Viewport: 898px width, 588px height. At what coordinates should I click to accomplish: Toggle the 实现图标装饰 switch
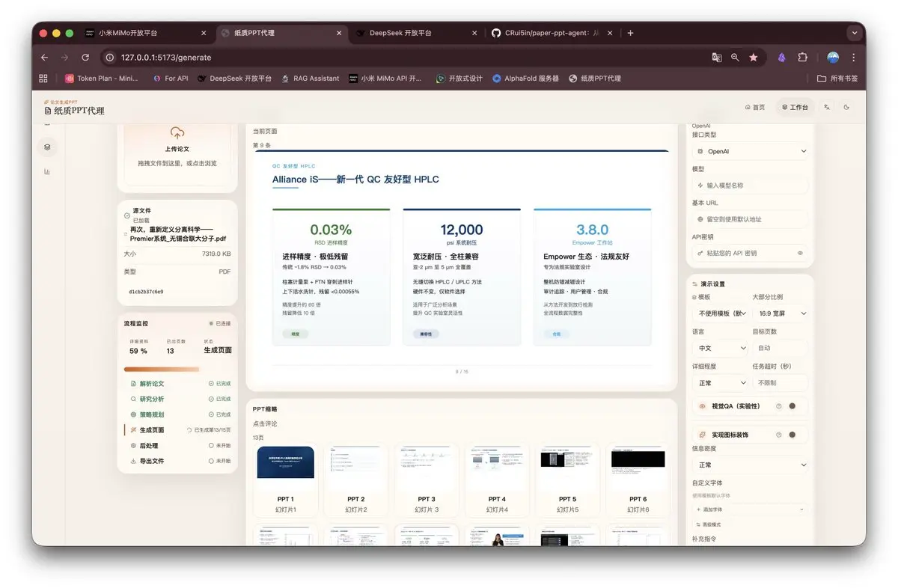click(x=792, y=435)
